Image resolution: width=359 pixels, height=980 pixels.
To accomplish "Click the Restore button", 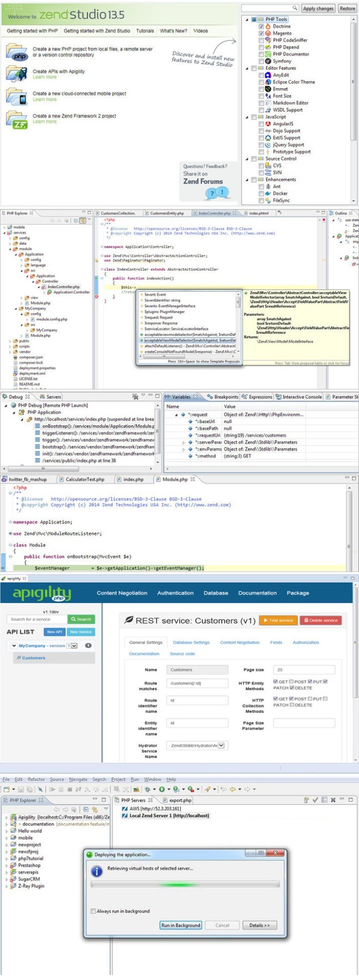I will coord(347,8).
